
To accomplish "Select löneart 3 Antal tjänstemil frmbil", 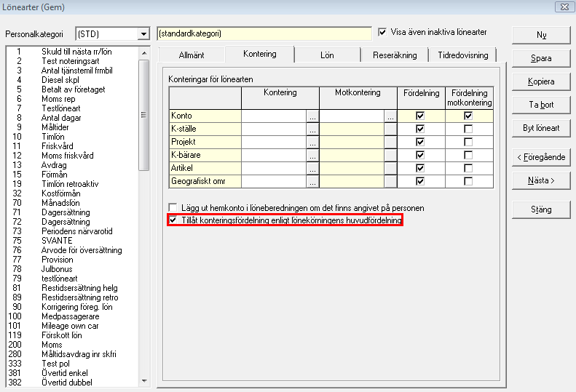I will [73, 71].
